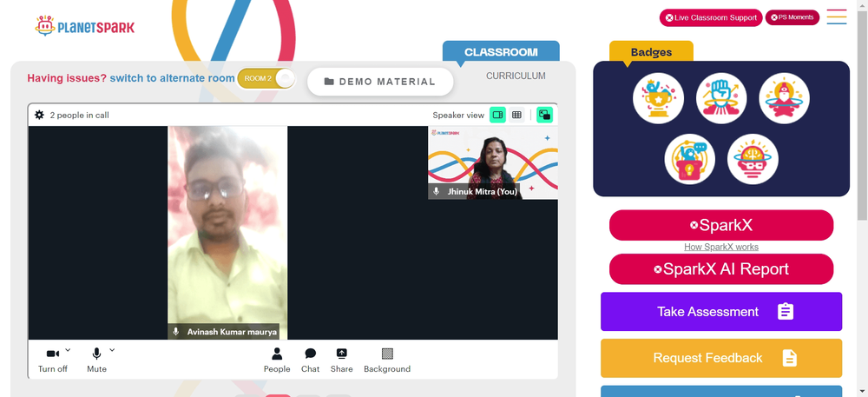Select Avinash Kumar maurya video tile
Image resolution: width=868 pixels, height=397 pixels.
tap(227, 233)
